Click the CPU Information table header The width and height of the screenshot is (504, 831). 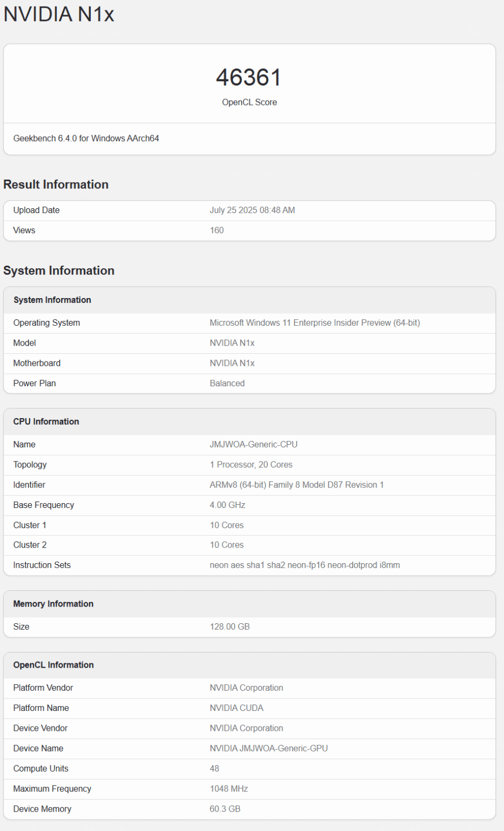coord(46,421)
